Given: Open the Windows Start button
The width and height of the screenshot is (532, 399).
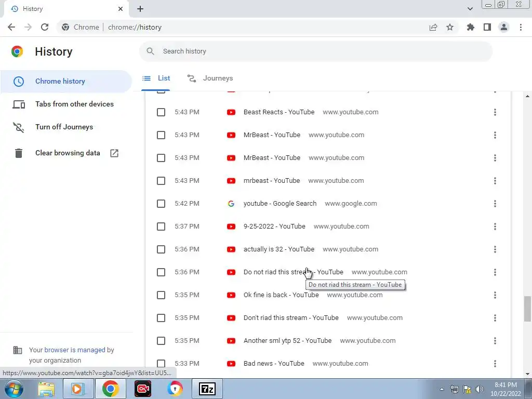Looking at the screenshot, I should click(14, 389).
